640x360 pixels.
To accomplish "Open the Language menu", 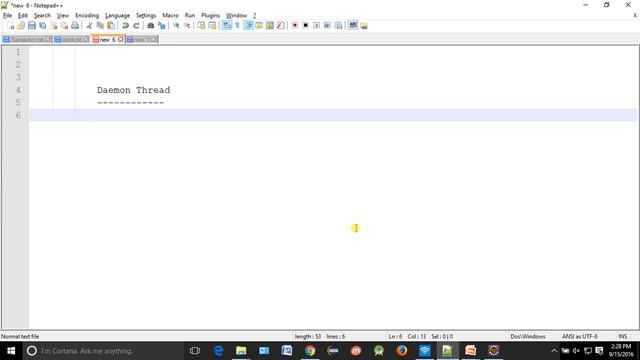I will [118, 16].
